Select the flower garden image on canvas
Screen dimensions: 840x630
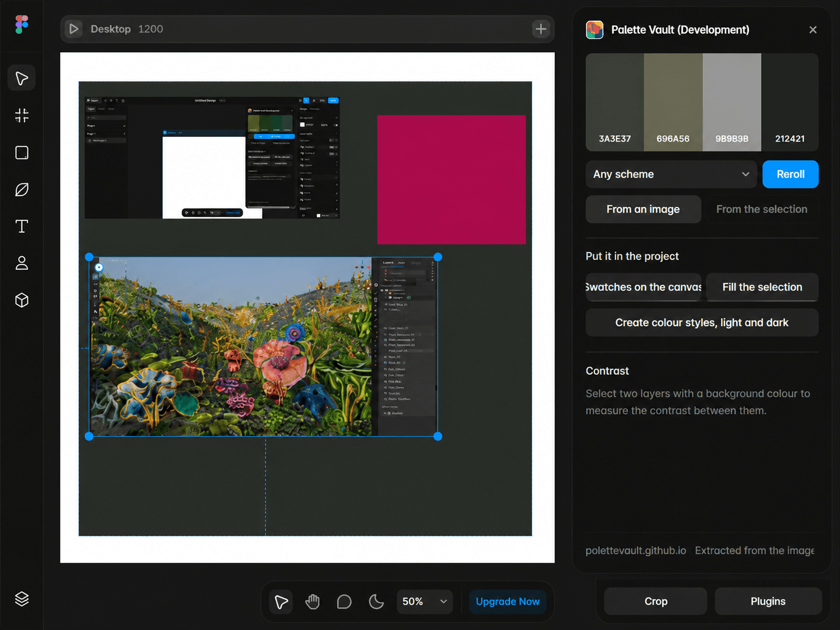pyautogui.click(x=263, y=346)
